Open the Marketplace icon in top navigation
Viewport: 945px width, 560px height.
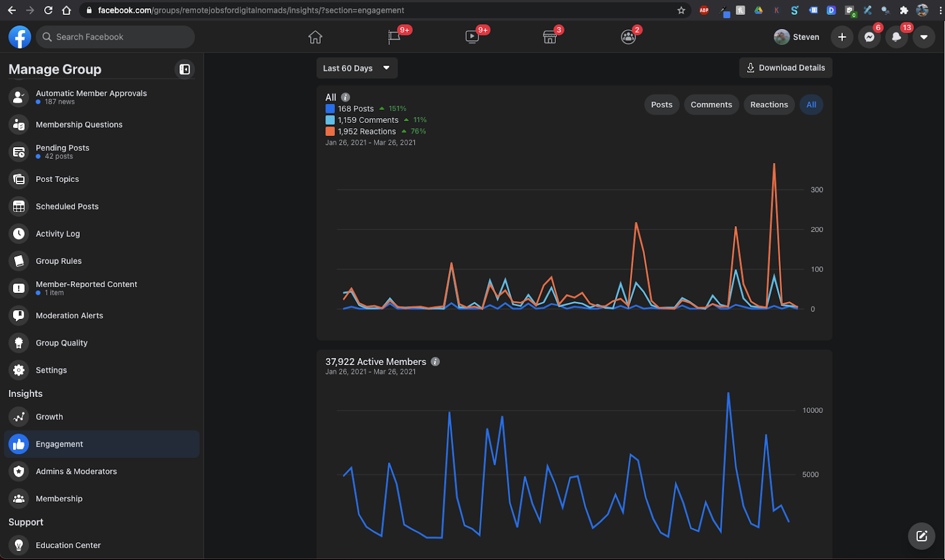(x=550, y=37)
